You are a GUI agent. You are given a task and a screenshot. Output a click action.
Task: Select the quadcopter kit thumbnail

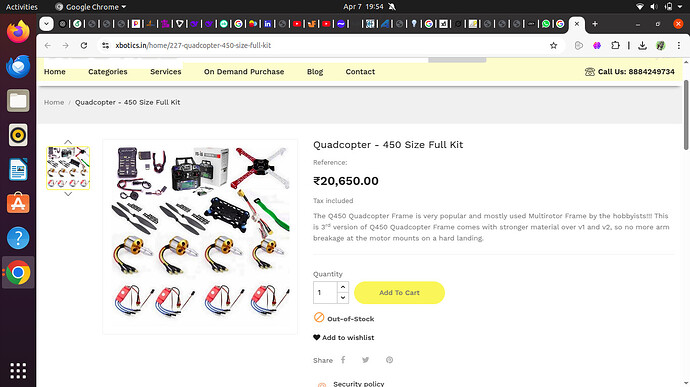[x=68, y=168]
